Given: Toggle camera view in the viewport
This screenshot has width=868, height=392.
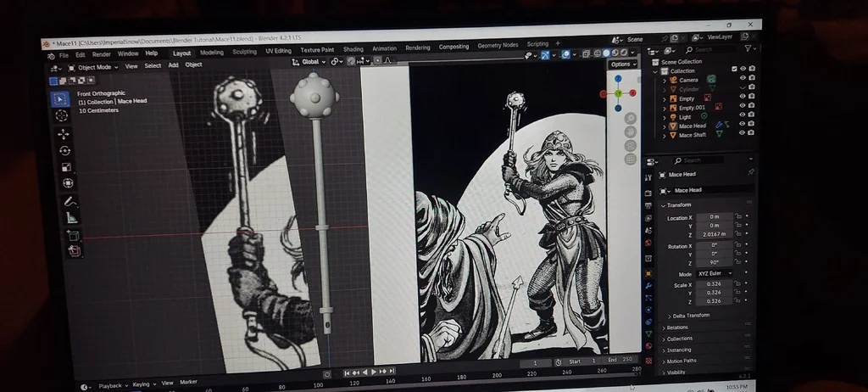Looking at the screenshot, I should pos(631,145).
